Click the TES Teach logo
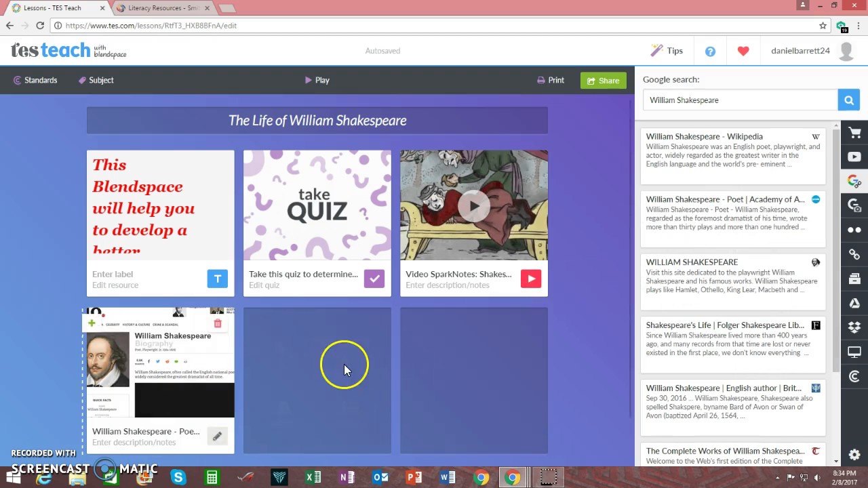868x488 pixels. pos(68,51)
